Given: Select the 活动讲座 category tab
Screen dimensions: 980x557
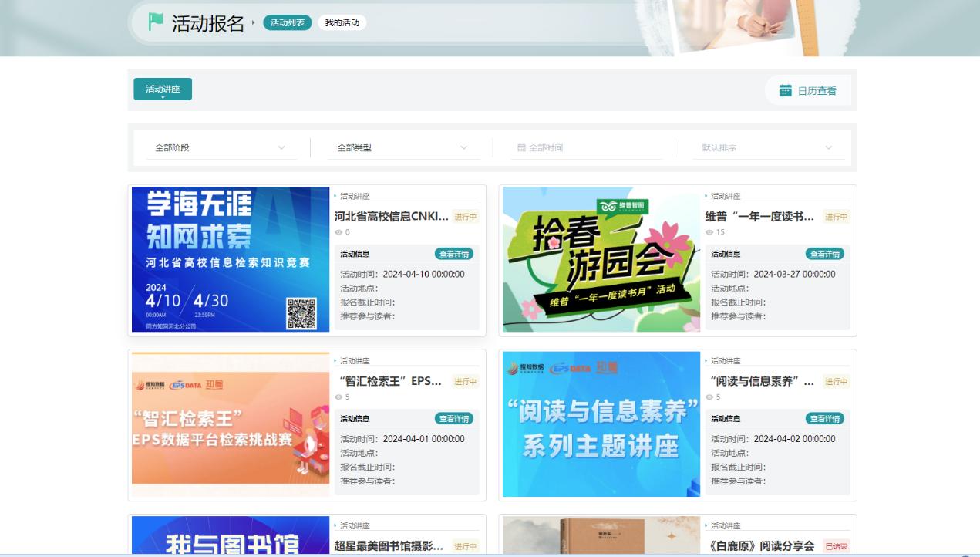Looking at the screenshot, I should coord(163,89).
